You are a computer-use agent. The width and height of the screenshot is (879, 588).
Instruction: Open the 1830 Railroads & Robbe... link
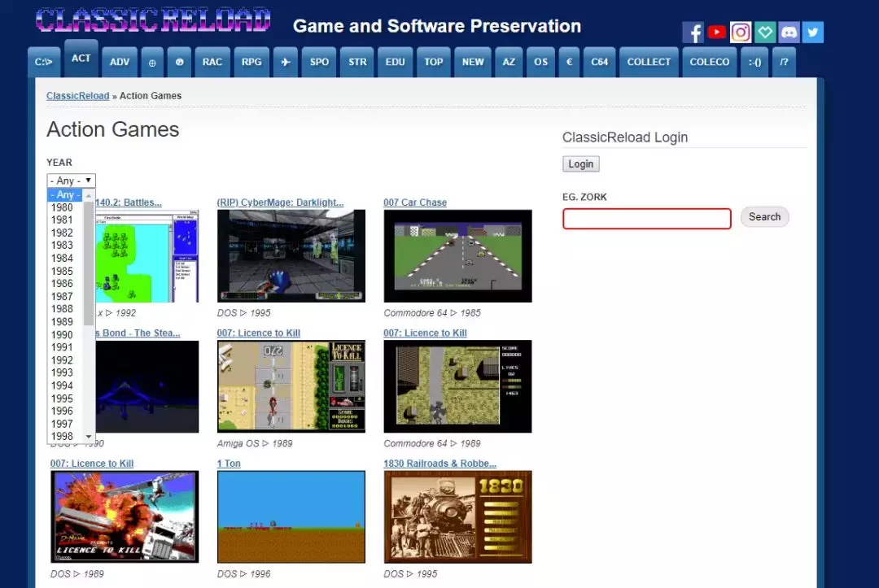tap(440, 464)
